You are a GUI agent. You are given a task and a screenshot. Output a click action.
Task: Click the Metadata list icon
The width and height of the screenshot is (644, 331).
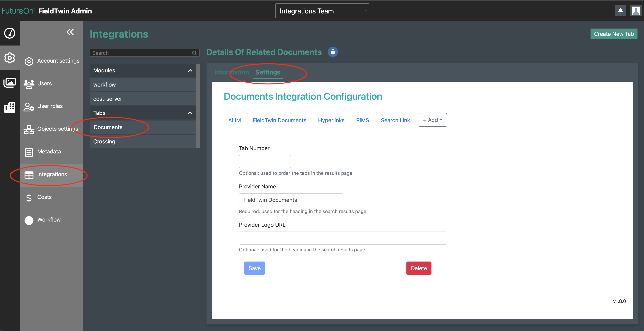click(x=29, y=152)
